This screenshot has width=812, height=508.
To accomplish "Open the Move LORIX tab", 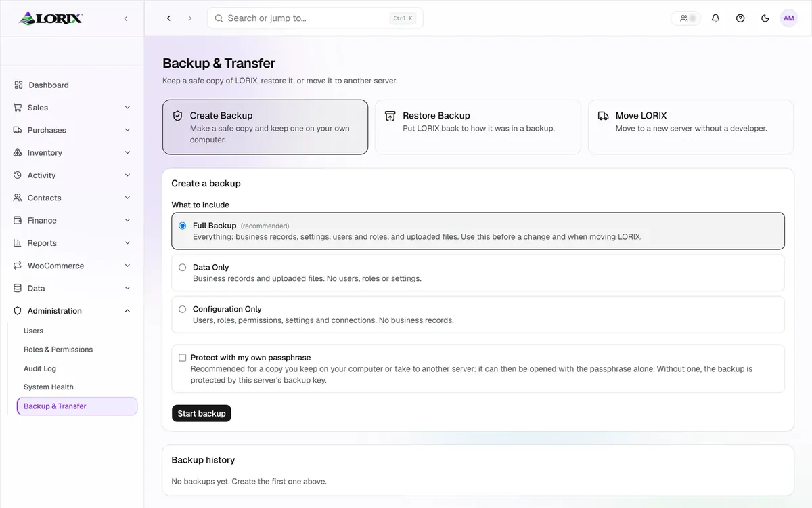I will pyautogui.click(x=691, y=127).
